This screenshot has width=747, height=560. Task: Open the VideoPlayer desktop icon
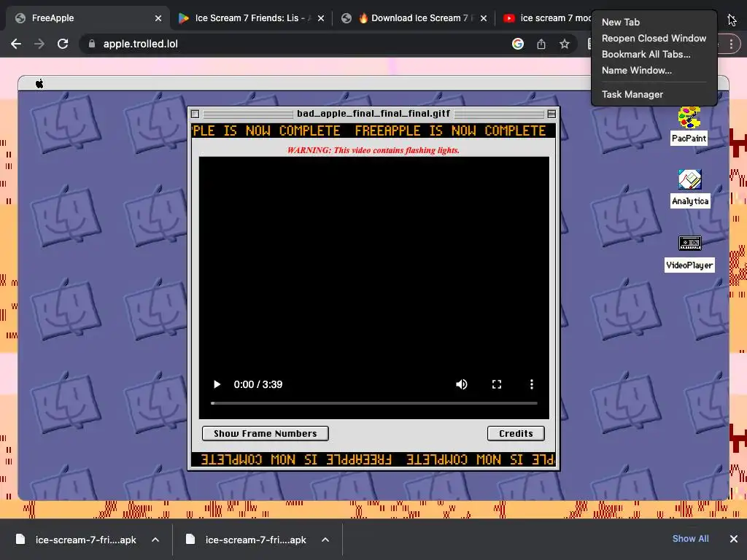click(x=689, y=254)
